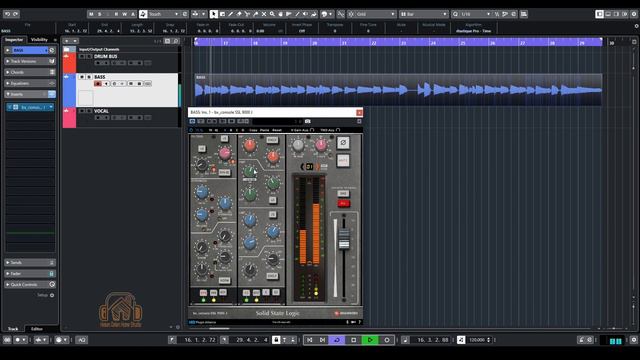Switch to the Visibility tab

tap(39, 40)
